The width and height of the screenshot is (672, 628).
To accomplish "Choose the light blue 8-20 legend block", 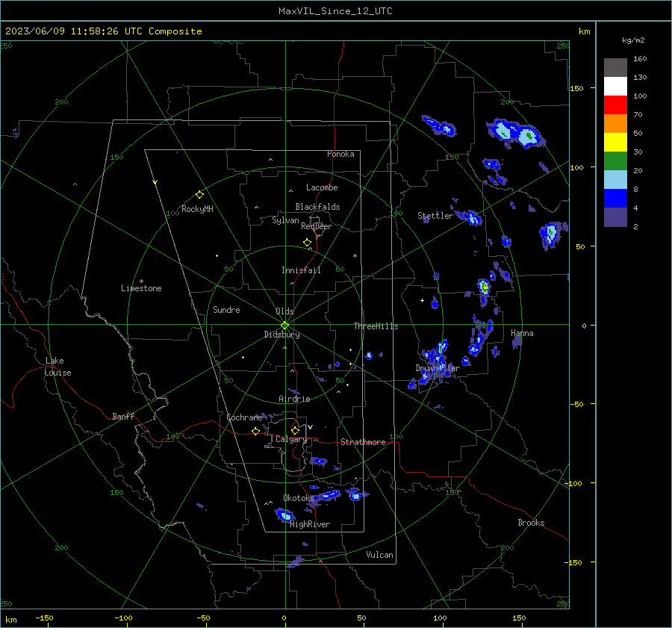I will pyautogui.click(x=615, y=180).
